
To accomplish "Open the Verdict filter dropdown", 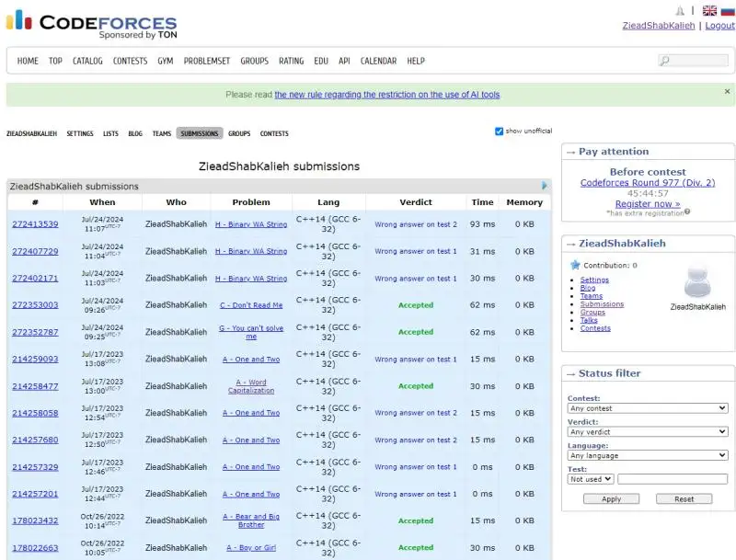I will coord(647,431).
